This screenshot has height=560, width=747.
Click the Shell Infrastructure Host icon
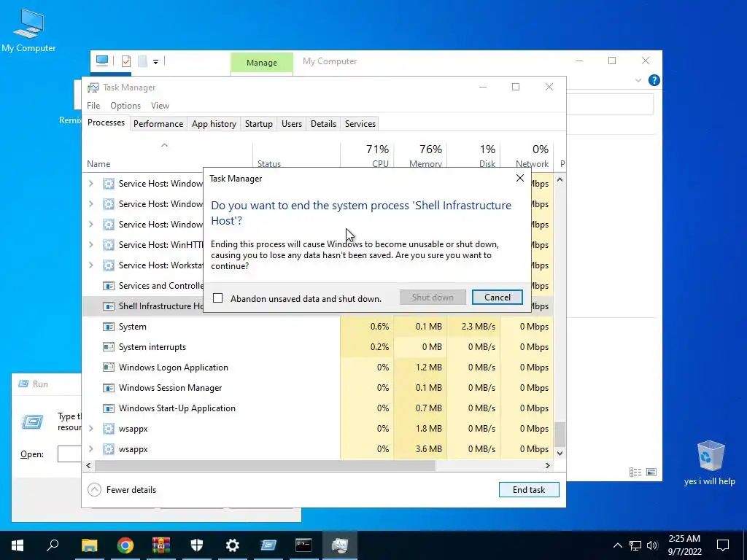(x=109, y=306)
